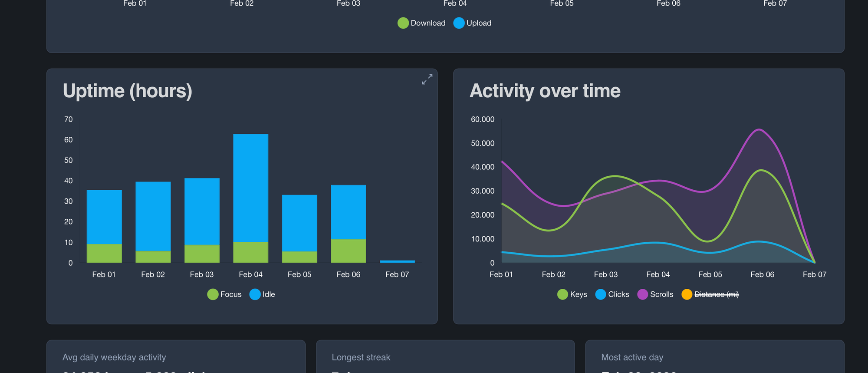Screen dimensions: 868x373
Task: Hide the Upload series via legend
Action: click(472, 23)
